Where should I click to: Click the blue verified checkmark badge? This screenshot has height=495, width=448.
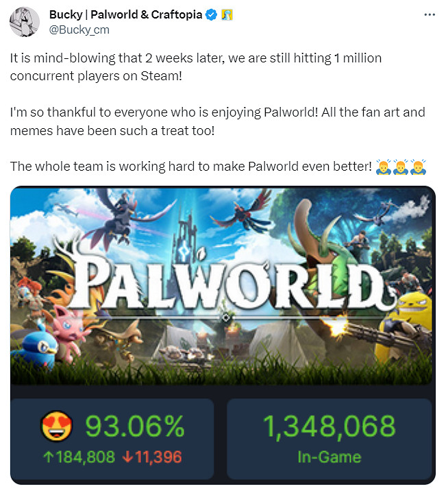click(x=211, y=14)
